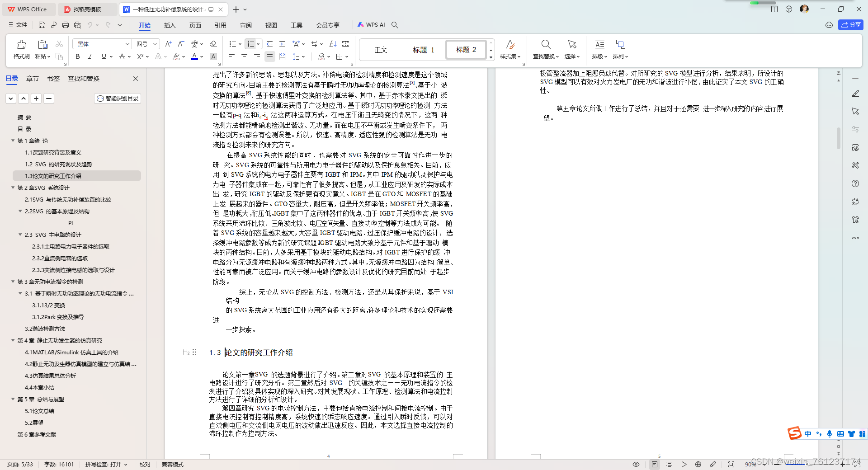
Task: Open the font size dropdown 四号
Action: [155, 44]
